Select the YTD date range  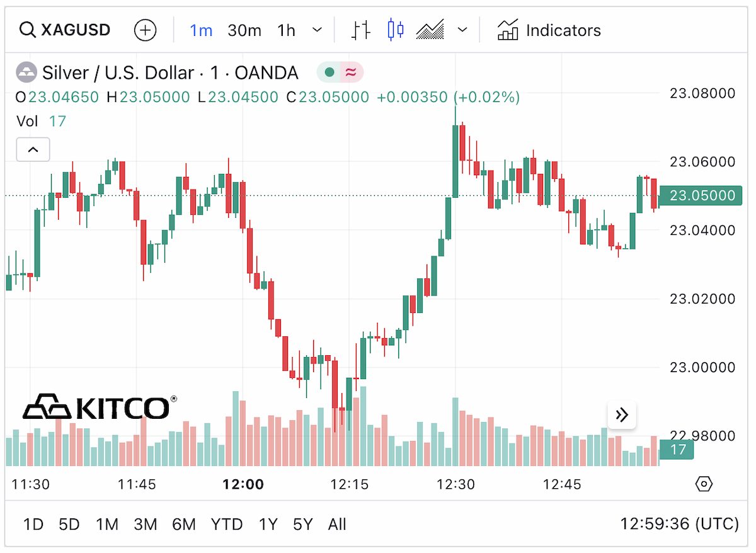227,524
